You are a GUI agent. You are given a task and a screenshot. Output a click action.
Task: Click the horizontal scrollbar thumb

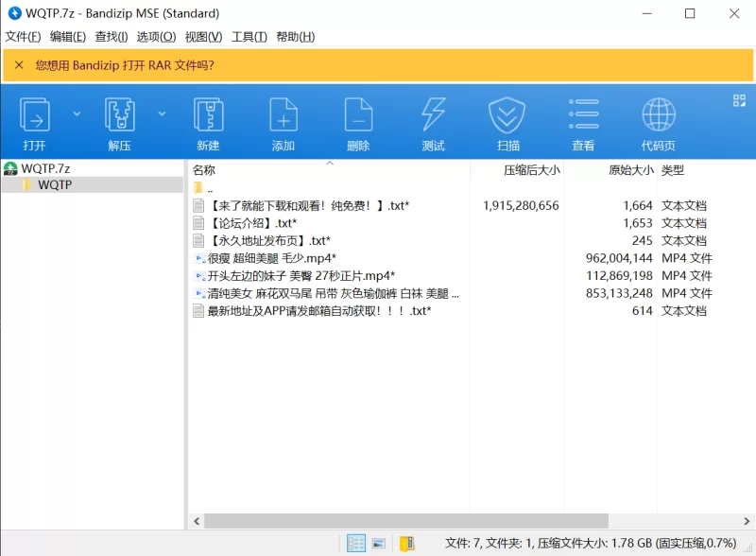(x=406, y=521)
